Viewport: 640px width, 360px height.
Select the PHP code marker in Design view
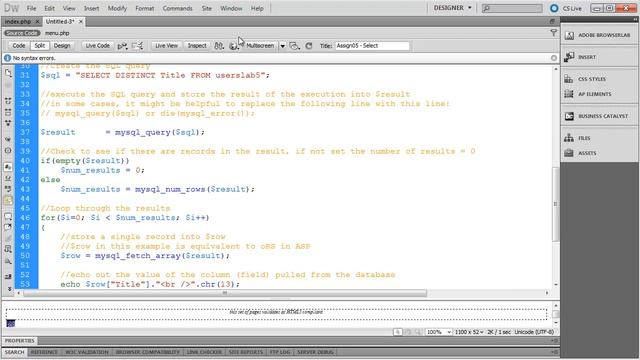[11, 323]
